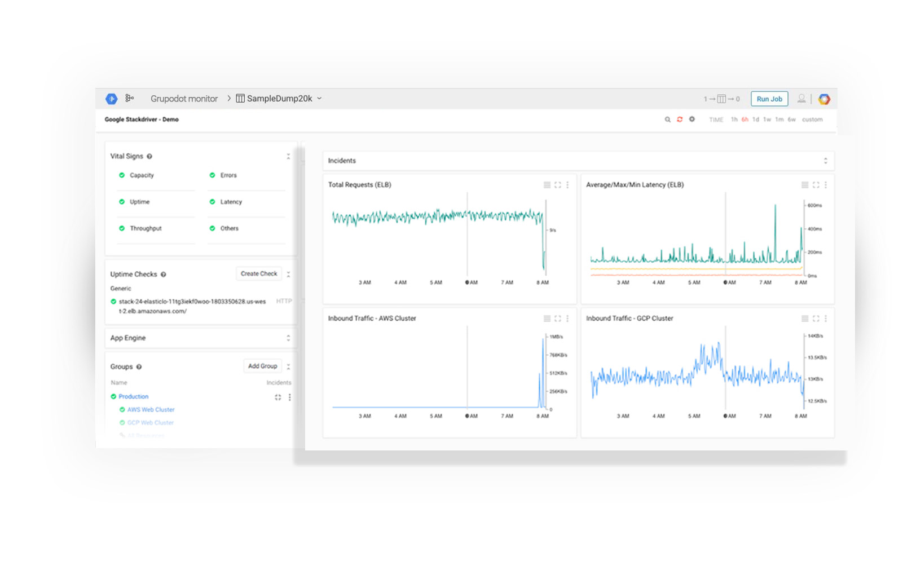Click the SampleDump20k table icon
The image size is (903, 588).
tap(240, 99)
